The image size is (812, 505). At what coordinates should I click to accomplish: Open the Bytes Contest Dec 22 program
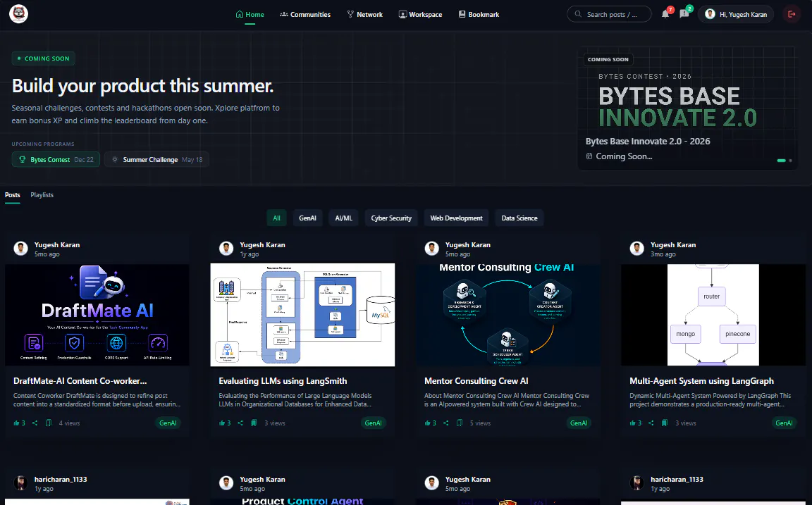(56, 159)
